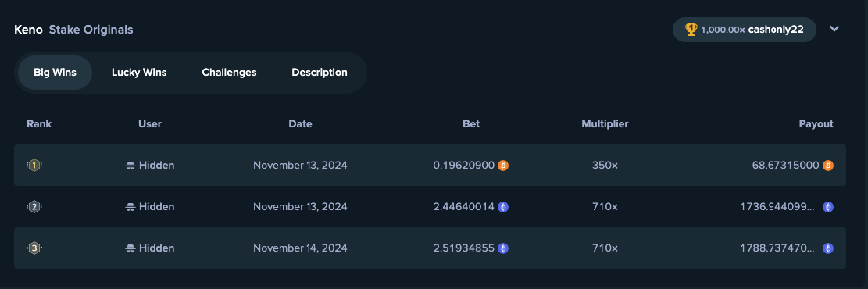Viewport: 868px width, 289px height.
Task: Click Bitcoin icon beside 68.67315000 payout
Action: [827, 165]
